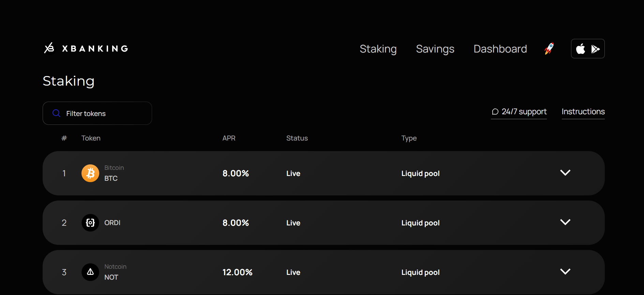Expand the ORDI staking row
Viewport: 644px width, 295px height.
click(565, 222)
